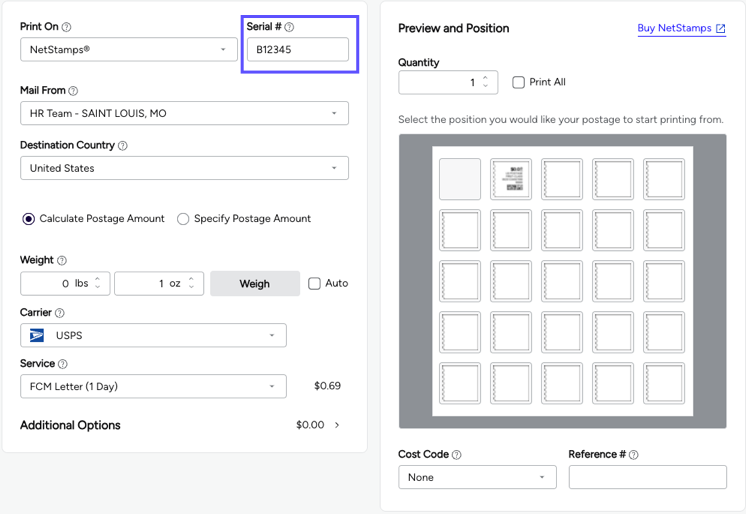Open the Mail From address dropdown

184,113
